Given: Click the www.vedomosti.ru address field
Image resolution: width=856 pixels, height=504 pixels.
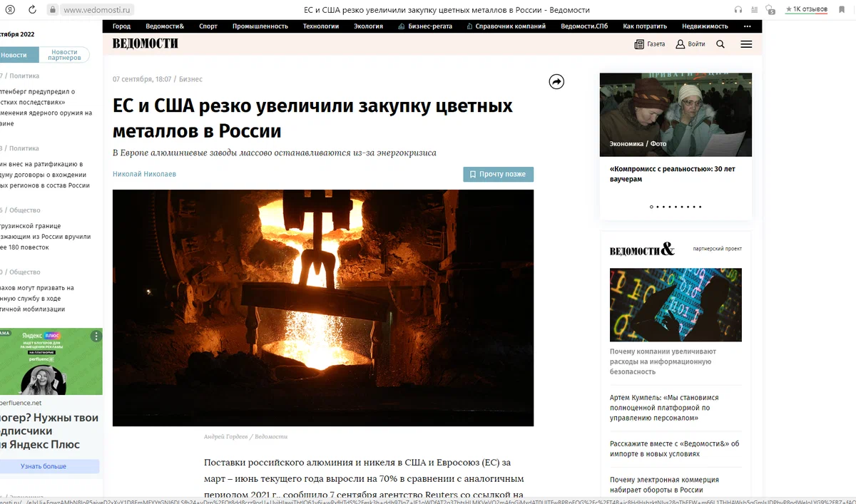Looking at the screenshot, I should click(x=98, y=10).
